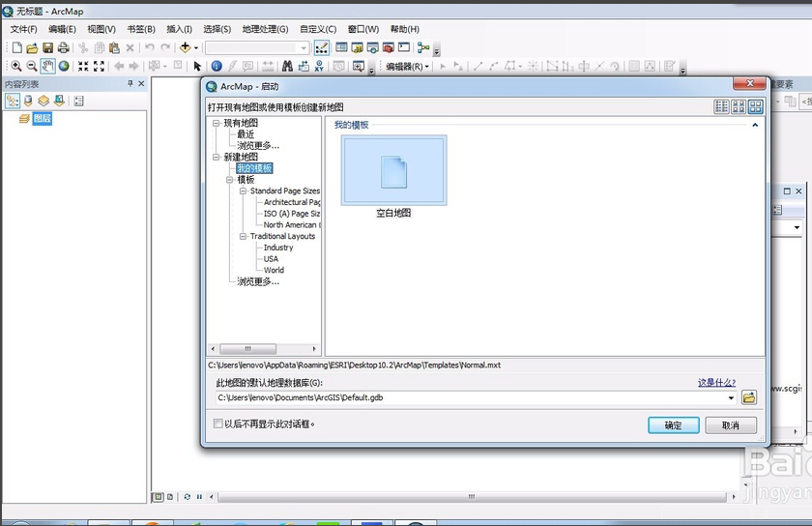List layers by source
The image size is (812, 526).
tap(28, 101)
